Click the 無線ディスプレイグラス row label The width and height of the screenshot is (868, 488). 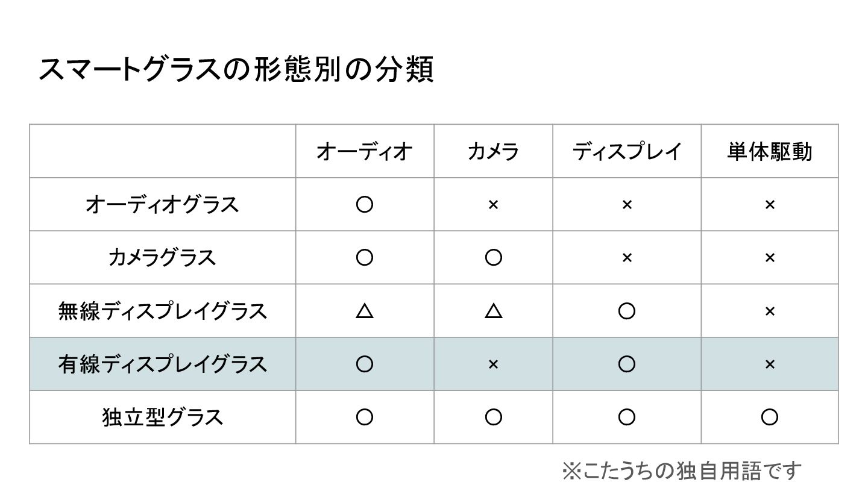click(x=162, y=311)
